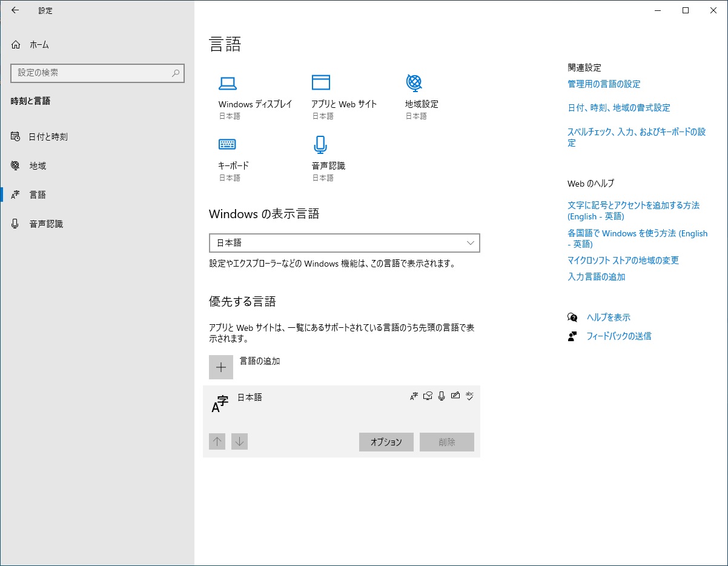This screenshot has width=728, height=566.
Task: Click the basic typing abc icon on 日本語 row
Action: [470, 396]
